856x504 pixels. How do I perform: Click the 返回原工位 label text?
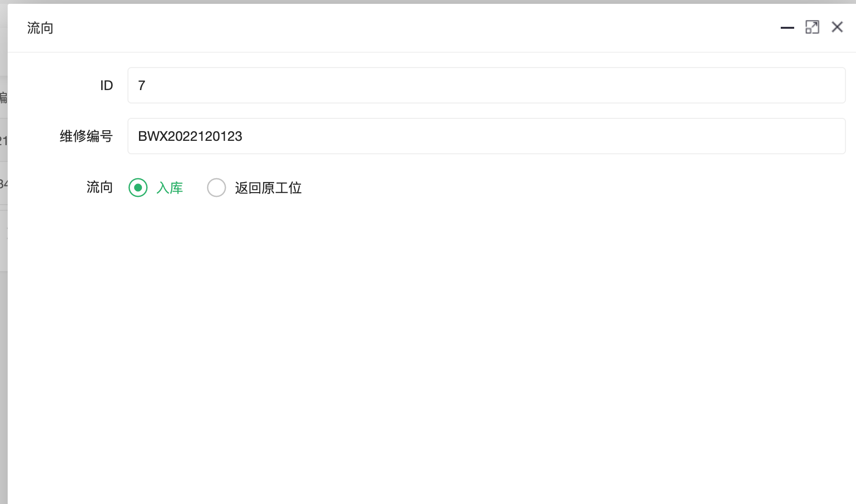(x=268, y=188)
